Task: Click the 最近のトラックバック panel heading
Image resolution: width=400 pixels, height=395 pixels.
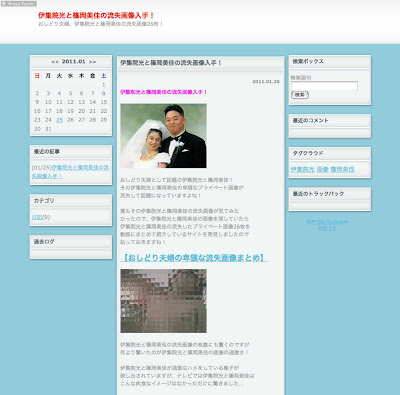Action: (x=318, y=194)
